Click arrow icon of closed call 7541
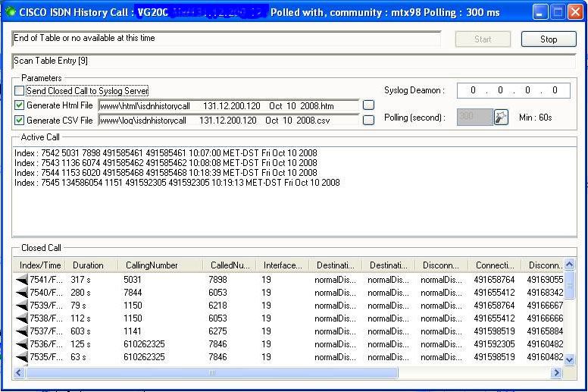Image resolution: width=588 pixels, height=392 pixels. pyautogui.click(x=22, y=280)
